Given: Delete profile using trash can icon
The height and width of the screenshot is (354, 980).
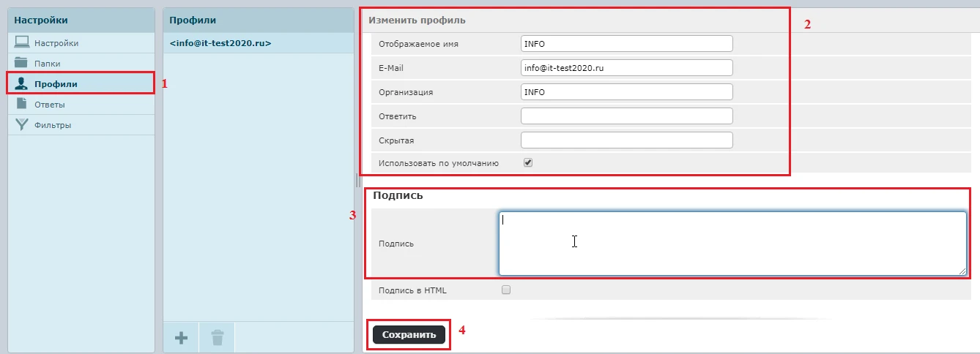Looking at the screenshot, I should pos(218,337).
